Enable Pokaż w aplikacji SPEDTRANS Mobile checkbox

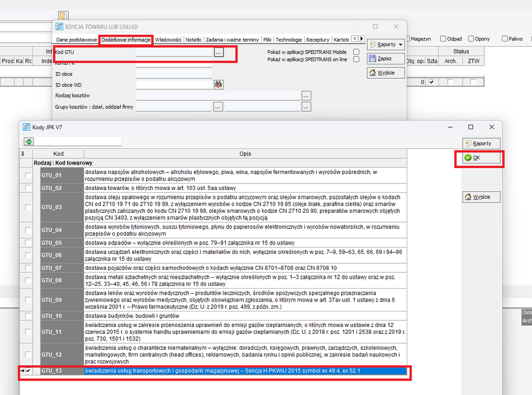click(356, 52)
